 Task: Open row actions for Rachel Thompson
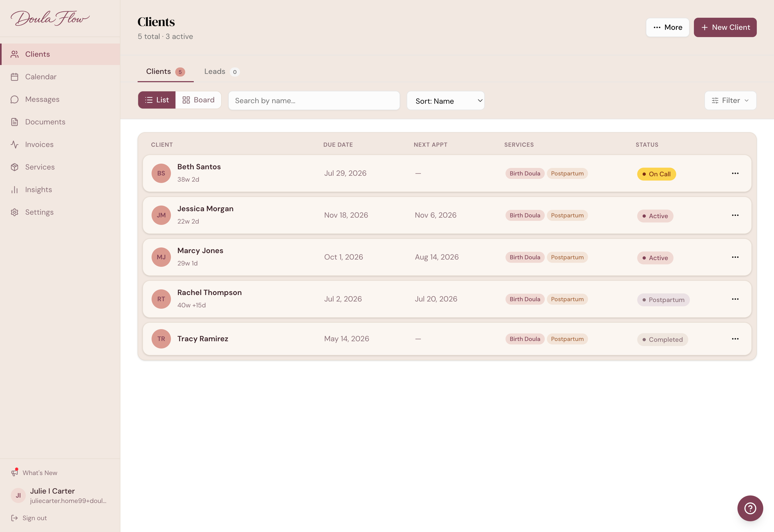point(735,299)
